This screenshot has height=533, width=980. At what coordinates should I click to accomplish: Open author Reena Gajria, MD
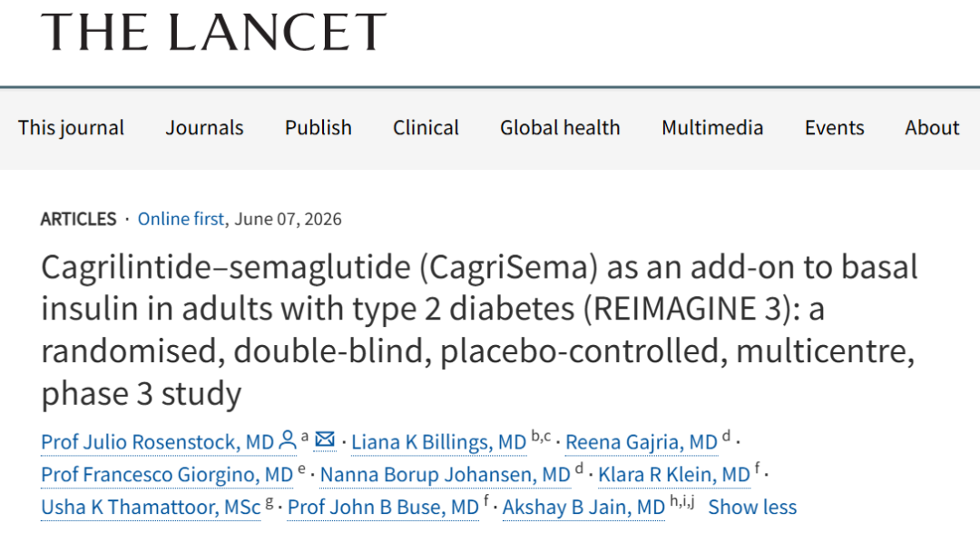642,442
